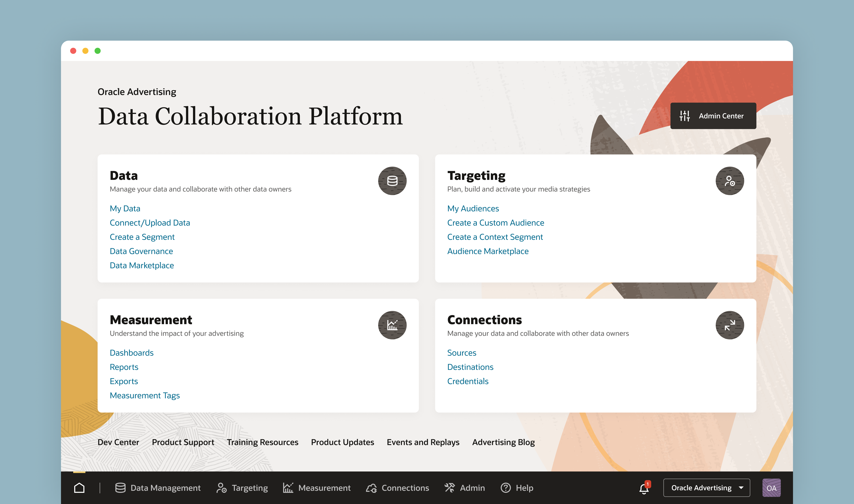The image size is (854, 504).
Task: Open the Connect/Upload Data link
Action: coord(150,223)
